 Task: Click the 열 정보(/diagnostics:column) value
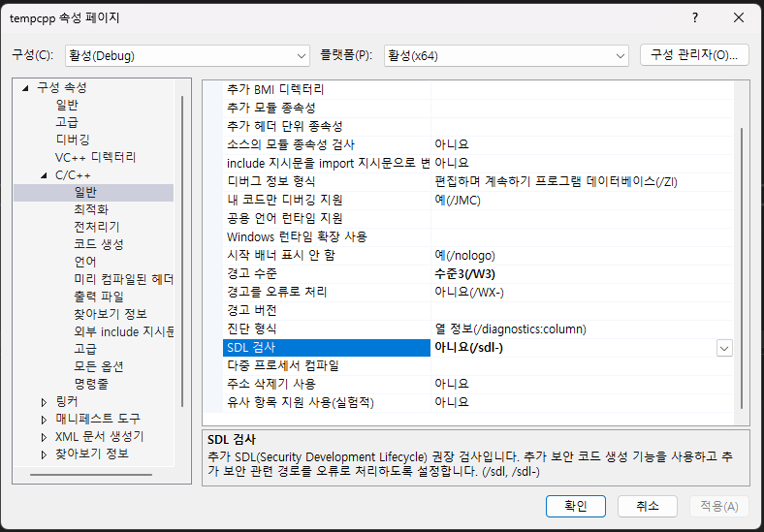click(510, 329)
